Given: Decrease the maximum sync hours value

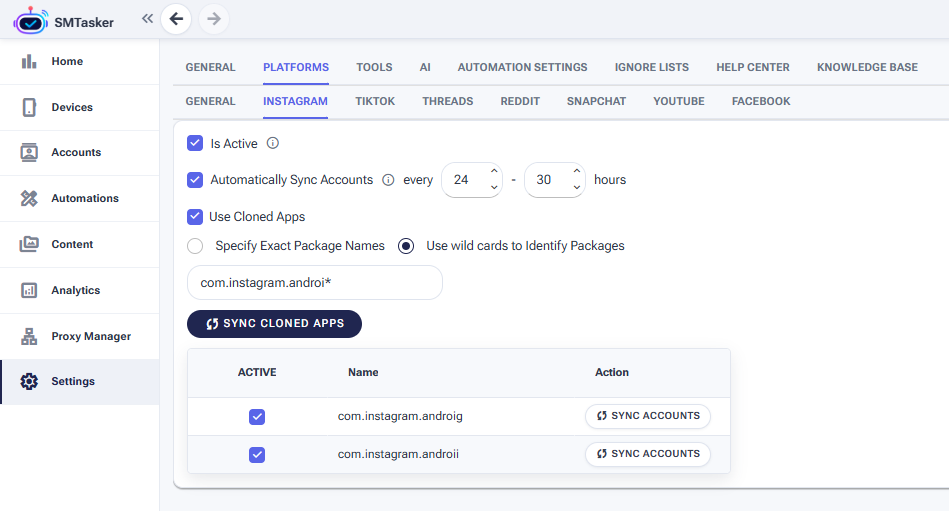Looking at the screenshot, I should 577,188.
